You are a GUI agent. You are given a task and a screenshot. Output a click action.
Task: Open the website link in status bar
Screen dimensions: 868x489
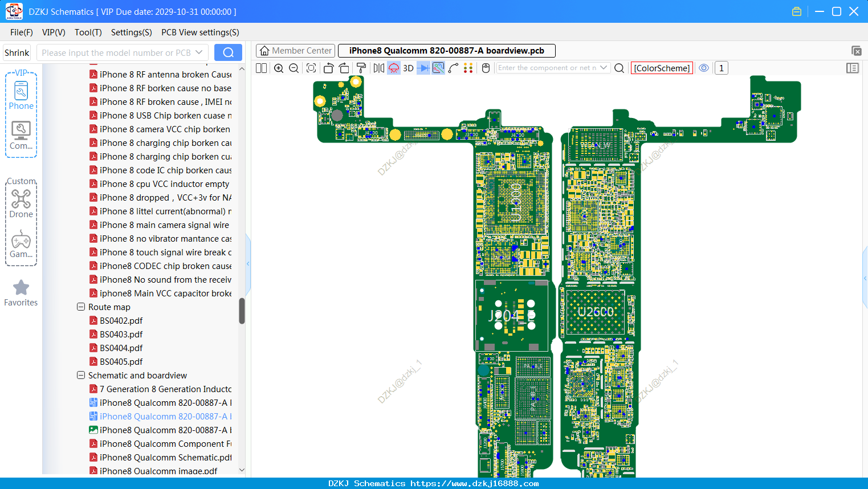(x=474, y=483)
